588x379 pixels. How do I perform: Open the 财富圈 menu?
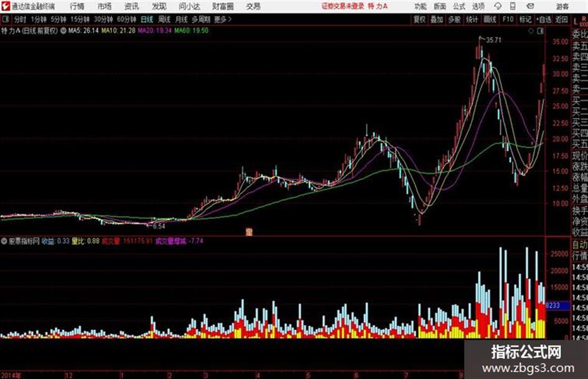[223, 6]
